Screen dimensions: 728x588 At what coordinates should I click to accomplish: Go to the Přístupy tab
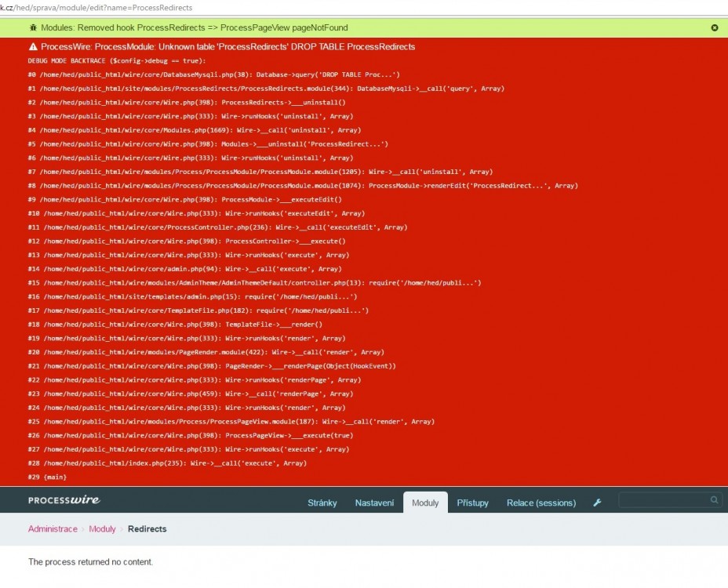point(472,503)
